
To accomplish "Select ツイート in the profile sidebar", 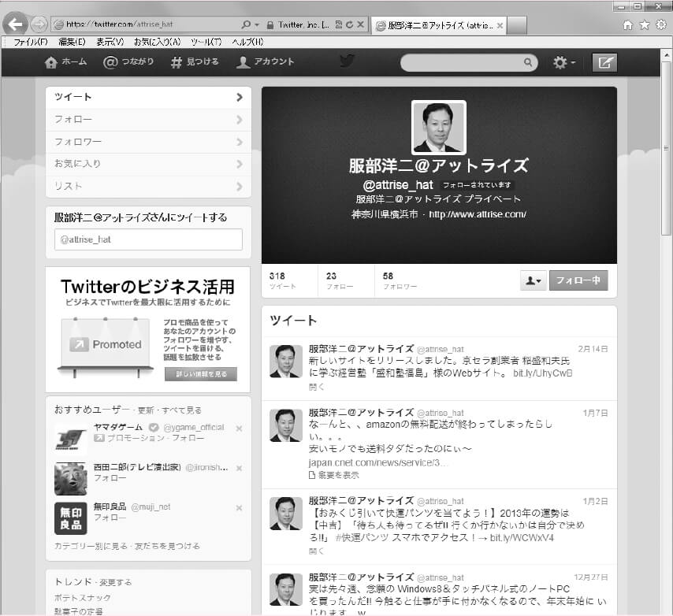I will (x=148, y=98).
